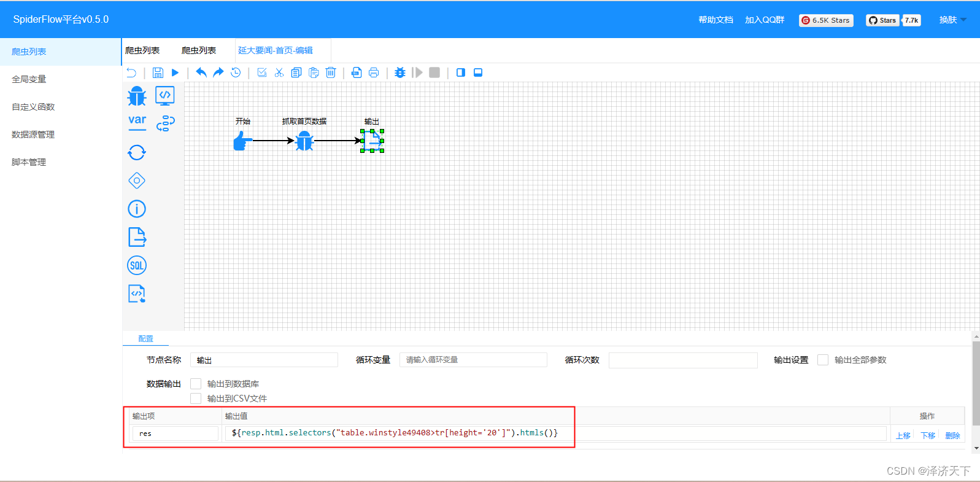Select the var variable node in the palette

pyautogui.click(x=137, y=122)
